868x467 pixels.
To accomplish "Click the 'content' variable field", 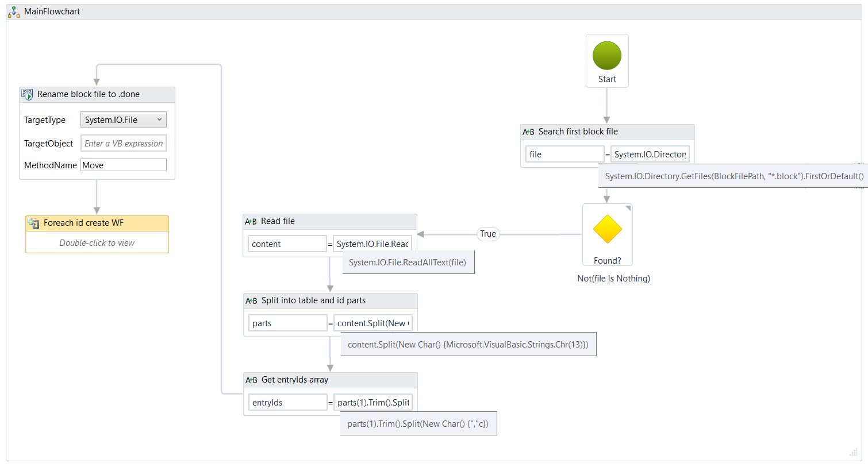I will pyautogui.click(x=287, y=244).
